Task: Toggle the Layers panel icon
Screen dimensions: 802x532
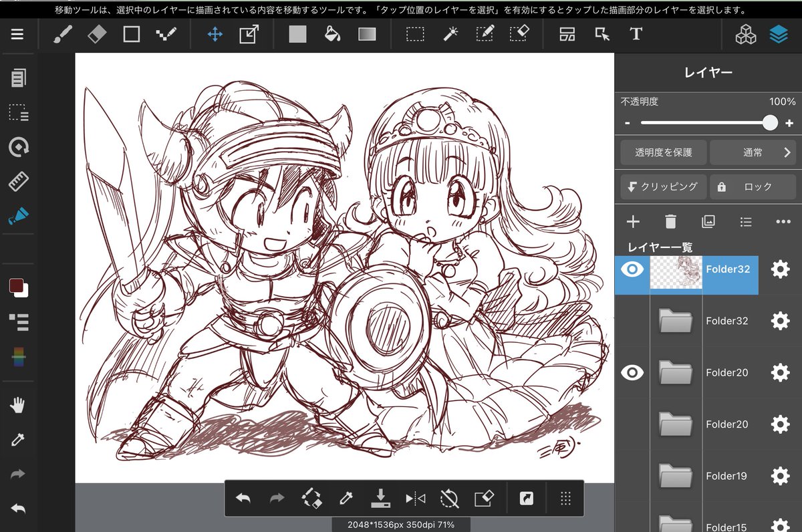Action: pyautogui.click(x=779, y=35)
